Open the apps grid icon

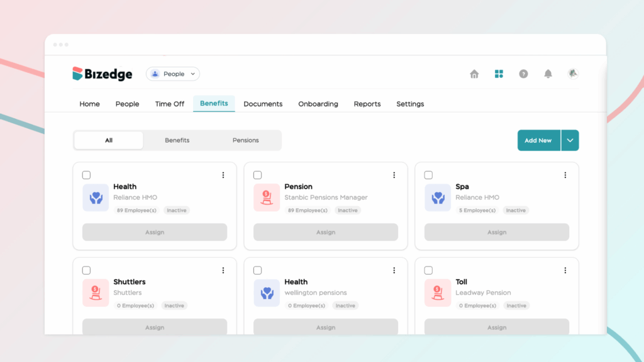coord(499,74)
